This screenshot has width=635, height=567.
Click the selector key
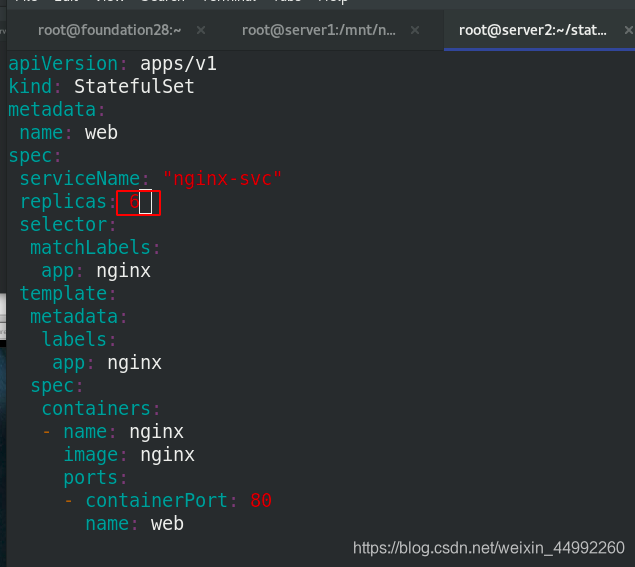(63, 225)
